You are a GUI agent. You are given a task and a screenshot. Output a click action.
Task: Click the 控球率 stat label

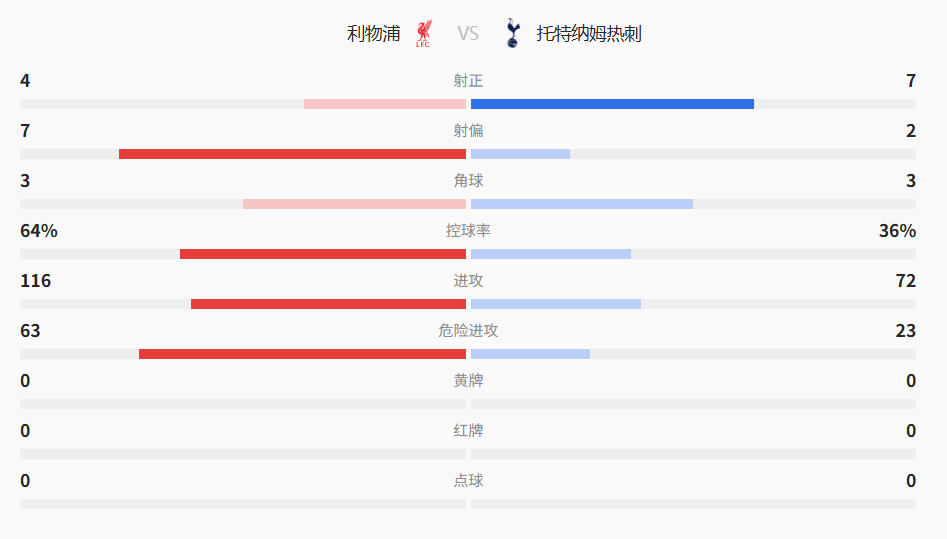468,231
